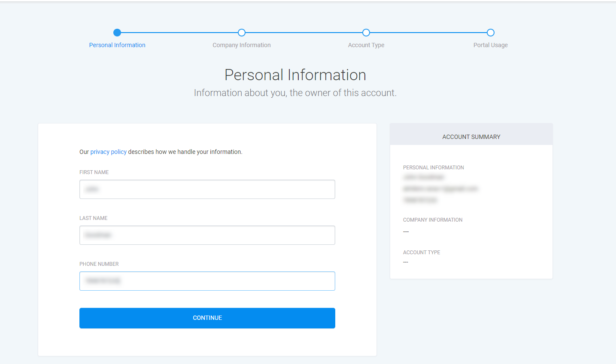Click the large Personal Information page title
The width and height of the screenshot is (616, 364).
(x=295, y=75)
